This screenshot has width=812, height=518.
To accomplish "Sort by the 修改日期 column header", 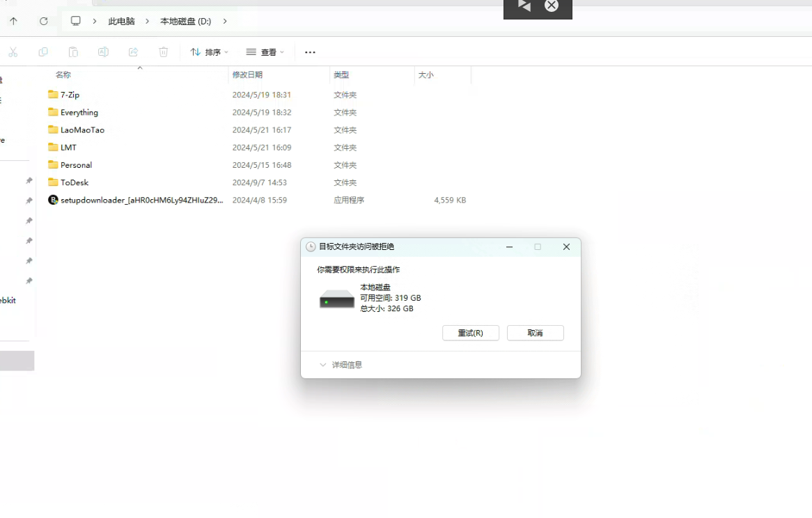I will tap(247, 75).
